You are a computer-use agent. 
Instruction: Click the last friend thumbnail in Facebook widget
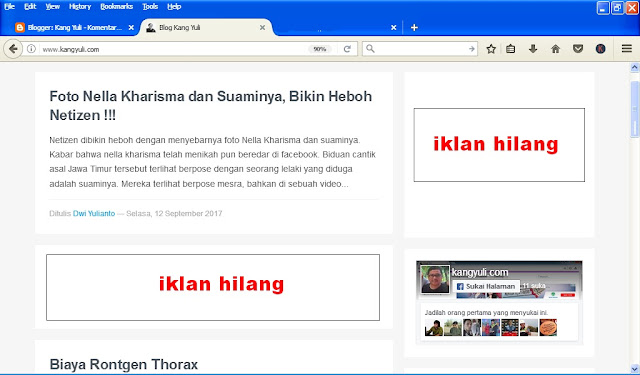coord(548,327)
